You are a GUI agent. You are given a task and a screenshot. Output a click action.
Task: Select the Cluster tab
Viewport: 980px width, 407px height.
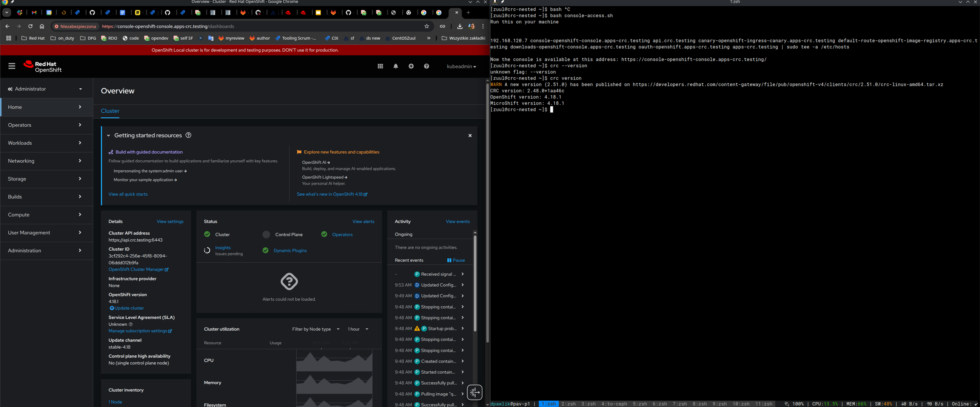tap(110, 111)
